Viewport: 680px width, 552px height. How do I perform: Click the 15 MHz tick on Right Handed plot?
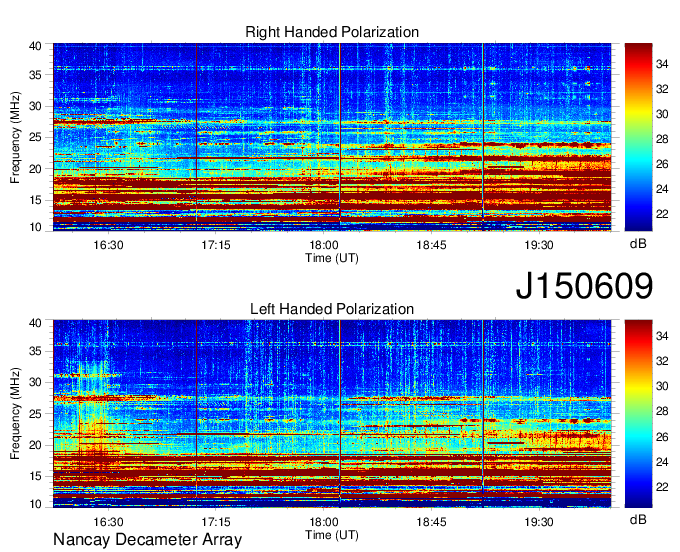point(35,200)
